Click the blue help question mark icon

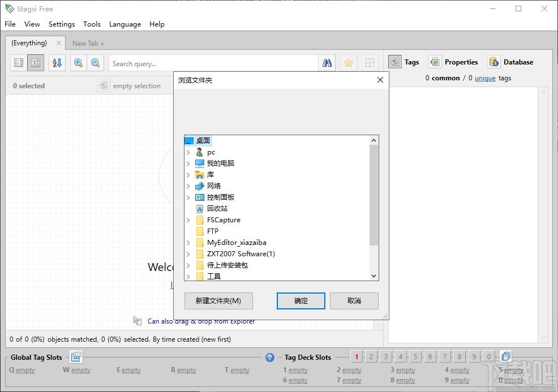(x=270, y=357)
